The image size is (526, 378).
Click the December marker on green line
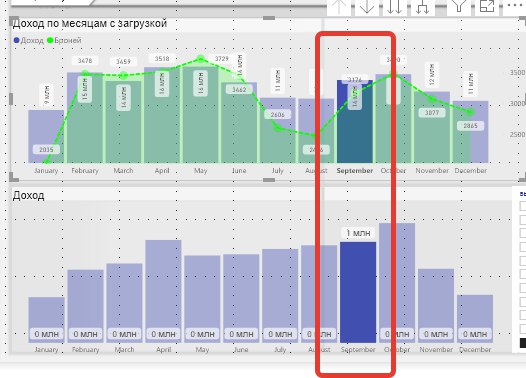point(470,112)
